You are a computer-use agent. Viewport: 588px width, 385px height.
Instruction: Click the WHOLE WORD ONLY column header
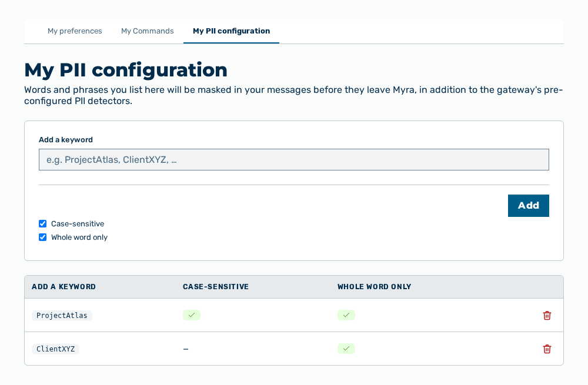click(374, 287)
